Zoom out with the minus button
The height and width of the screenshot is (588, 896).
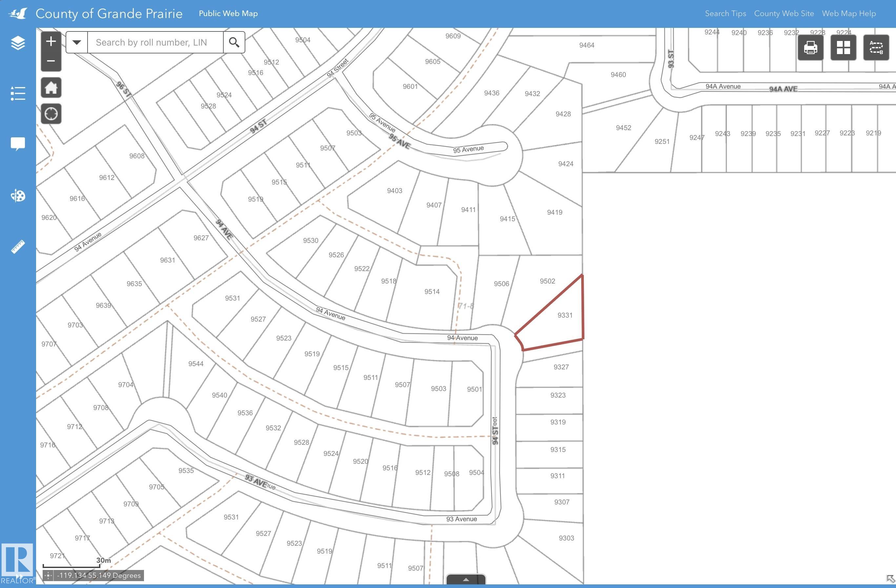(x=51, y=61)
